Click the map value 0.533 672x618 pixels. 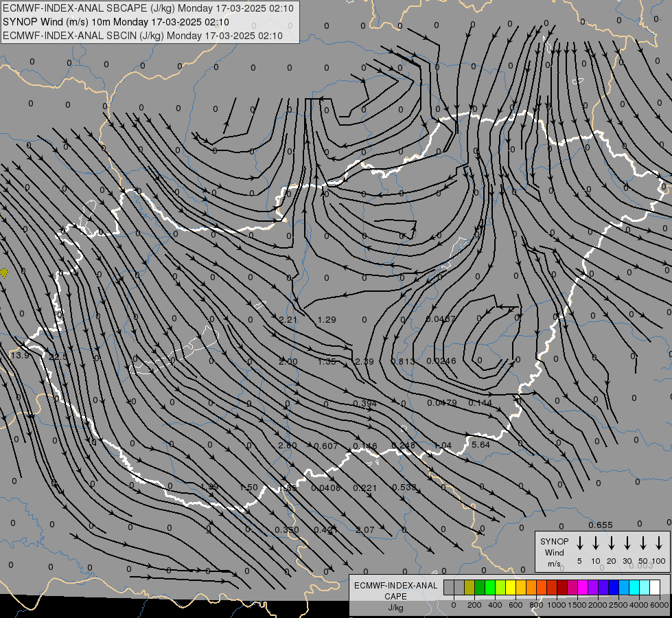coord(404,488)
